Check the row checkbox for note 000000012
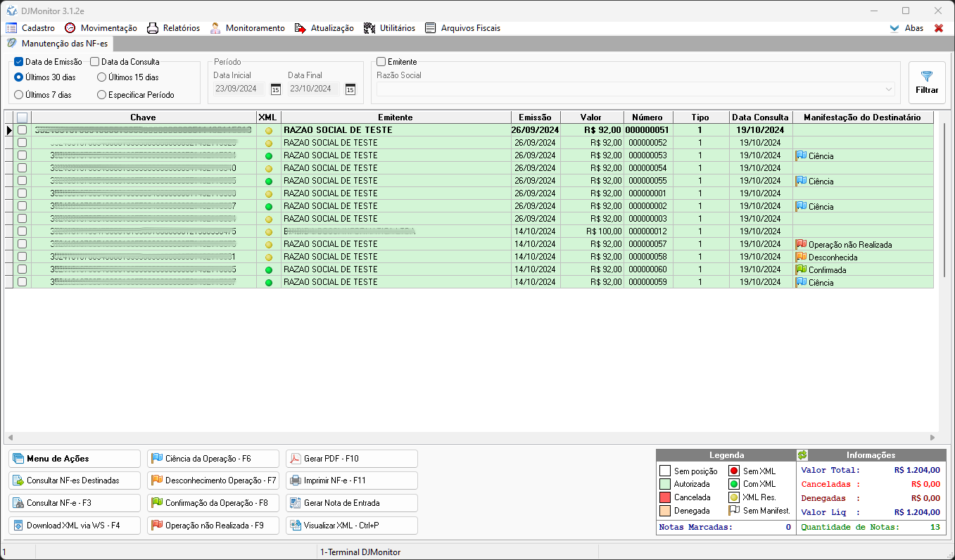Viewport: 955px width, 560px height. click(x=23, y=231)
